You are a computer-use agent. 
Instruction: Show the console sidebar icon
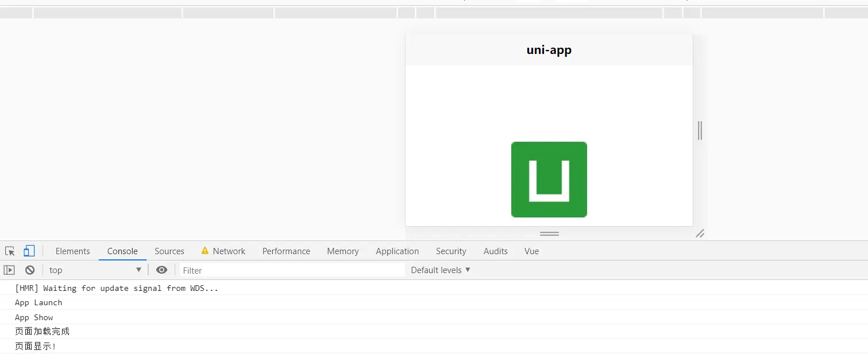[x=9, y=270]
